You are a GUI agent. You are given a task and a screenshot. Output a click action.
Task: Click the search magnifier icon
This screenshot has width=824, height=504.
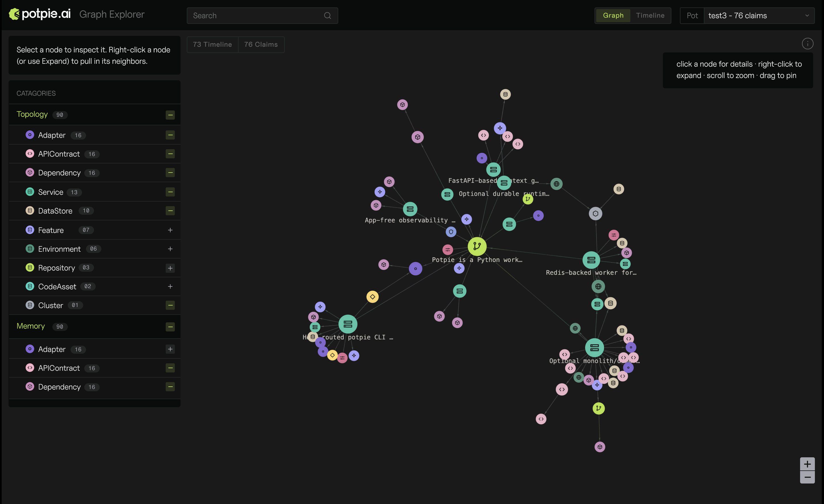(327, 16)
